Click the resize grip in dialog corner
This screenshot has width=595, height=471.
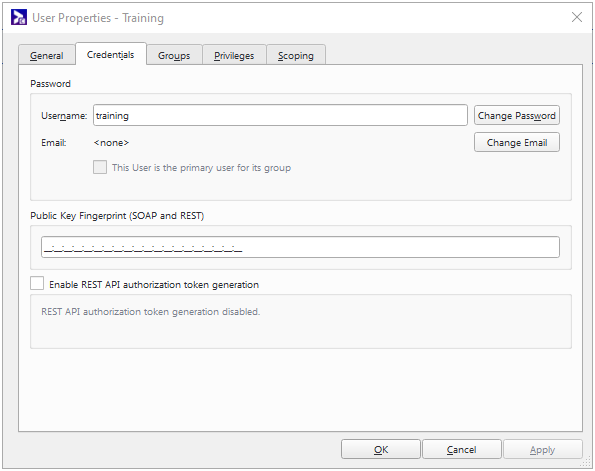pyautogui.click(x=587, y=463)
